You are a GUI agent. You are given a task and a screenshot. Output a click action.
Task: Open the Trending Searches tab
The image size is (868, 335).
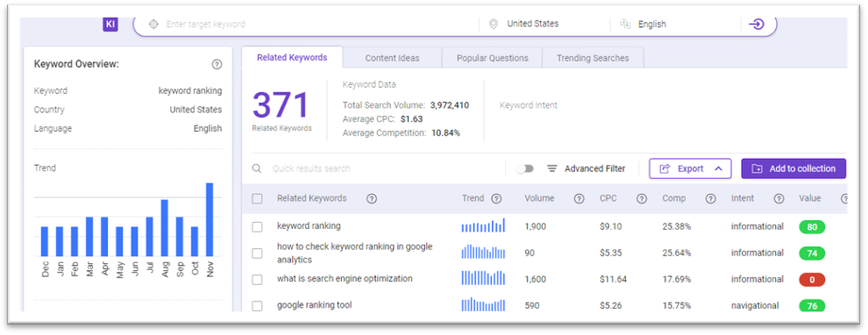[593, 58]
